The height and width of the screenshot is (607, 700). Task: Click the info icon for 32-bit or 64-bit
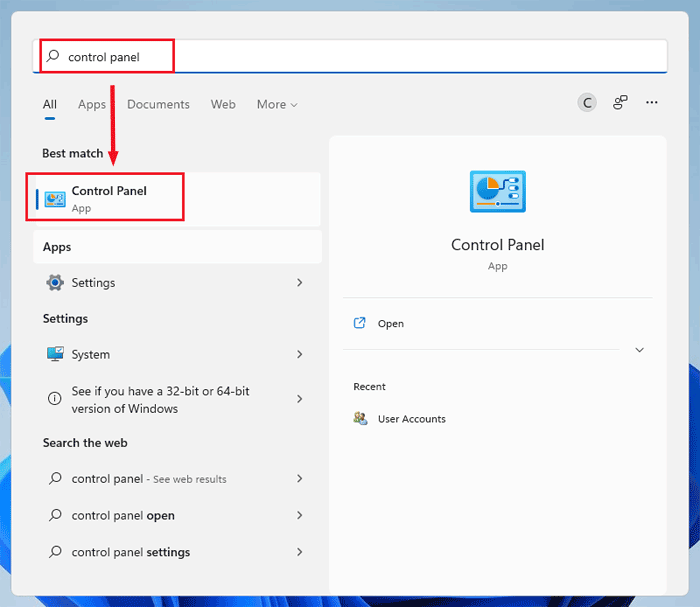[x=54, y=398]
